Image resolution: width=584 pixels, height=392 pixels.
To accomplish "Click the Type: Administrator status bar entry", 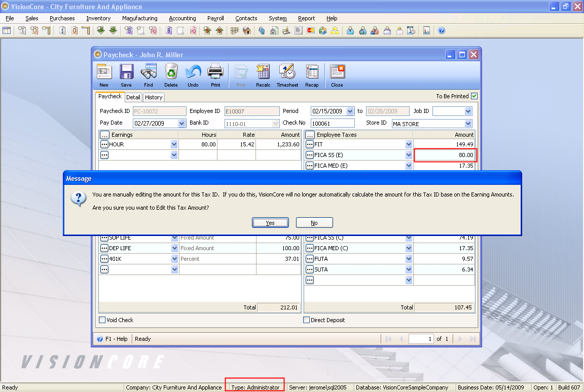I will tap(255, 387).
